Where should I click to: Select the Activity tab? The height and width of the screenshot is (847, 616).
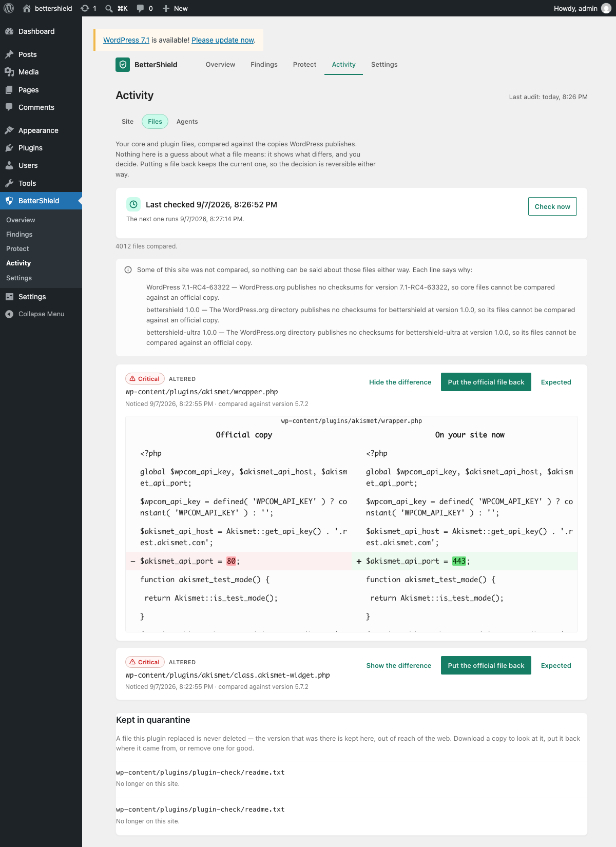click(343, 65)
